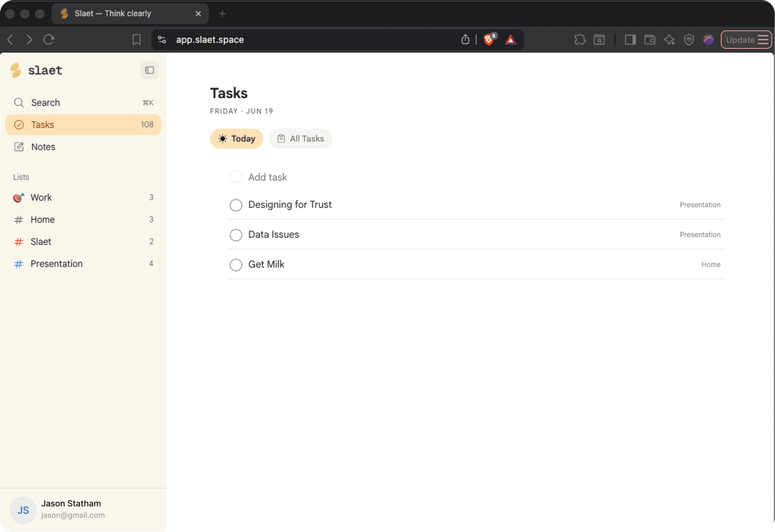The height and width of the screenshot is (532, 775).
Task: Open a new browser tab
Action: 222,14
